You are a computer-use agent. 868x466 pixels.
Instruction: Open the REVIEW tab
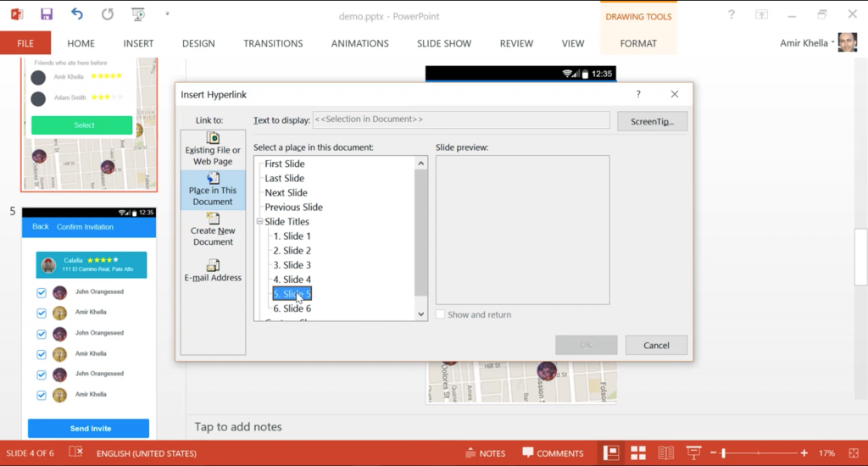pyautogui.click(x=516, y=43)
